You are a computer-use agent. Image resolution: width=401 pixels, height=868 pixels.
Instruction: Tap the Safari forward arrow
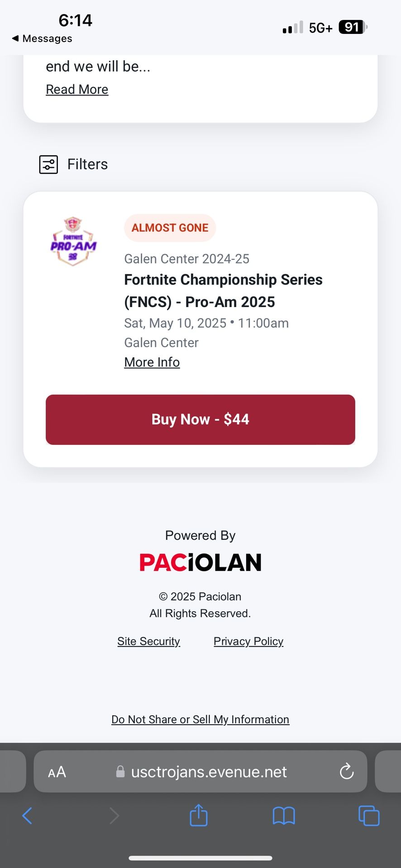pyautogui.click(x=114, y=816)
